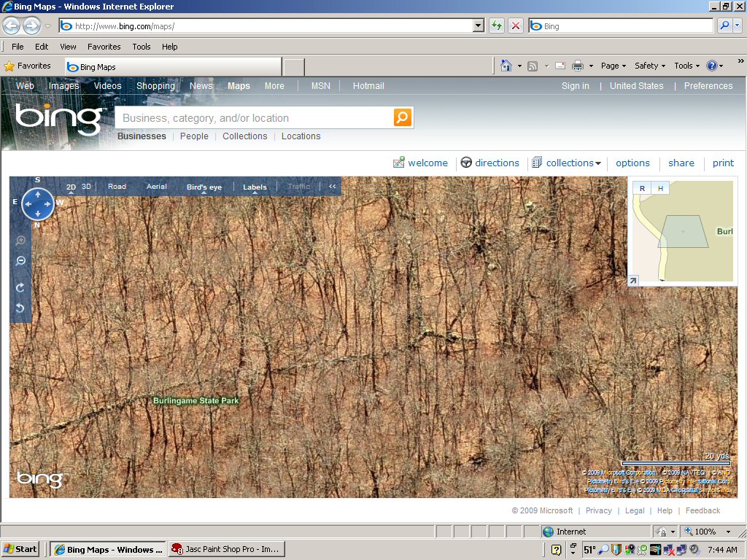Screen dimensions: 747x560
Task: Pan the map using compass up arrow
Action: 38,194
